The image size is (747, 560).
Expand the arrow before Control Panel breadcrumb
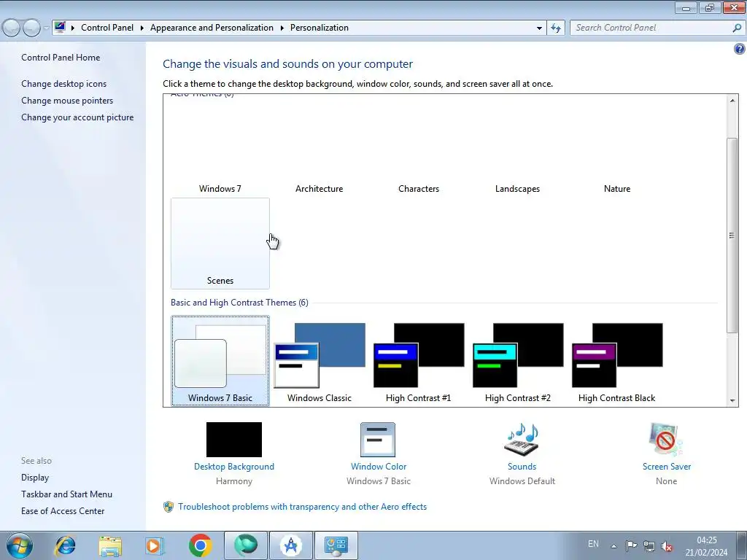point(73,28)
